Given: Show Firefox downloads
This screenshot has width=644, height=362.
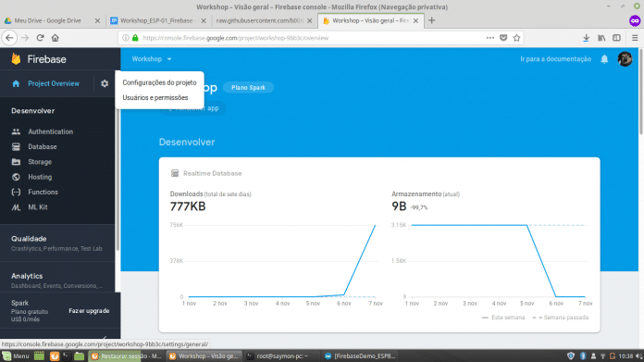Looking at the screenshot, I should pyautogui.click(x=586, y=38).
